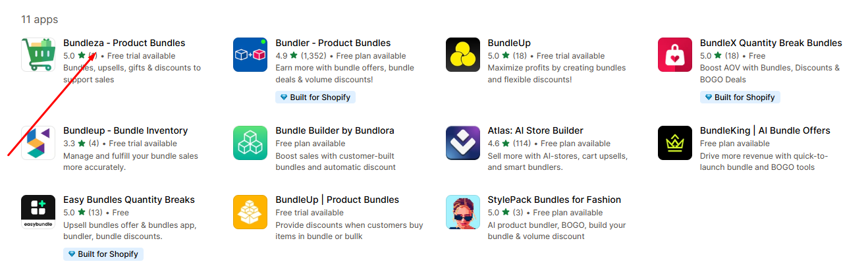Click the Bundle Builder by Bundlora green icon
Viewport: 868px width, 272px height.
(x=250, y=142)
